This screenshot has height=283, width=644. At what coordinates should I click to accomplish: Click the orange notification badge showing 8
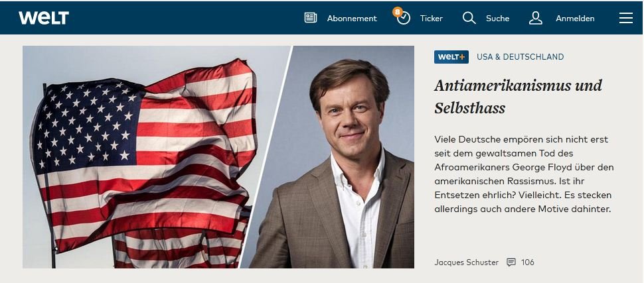397,12
